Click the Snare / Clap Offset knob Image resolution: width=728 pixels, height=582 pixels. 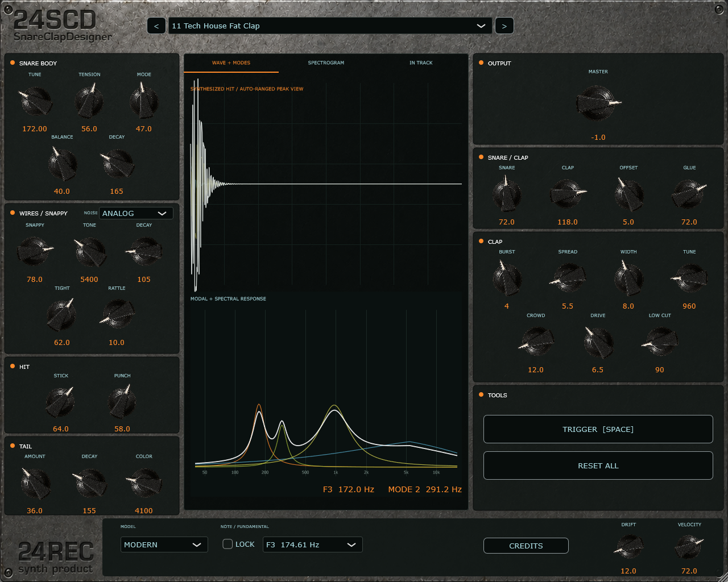[628, 194]
